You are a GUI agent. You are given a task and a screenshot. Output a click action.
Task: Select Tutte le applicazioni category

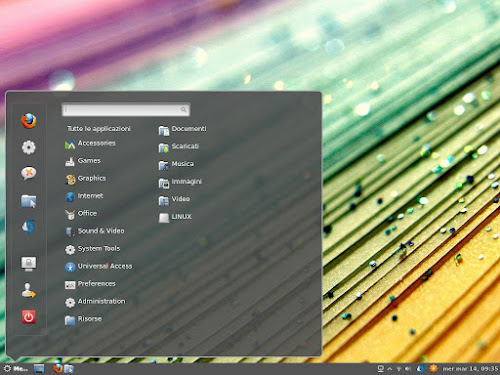click(x=99, y=129)
